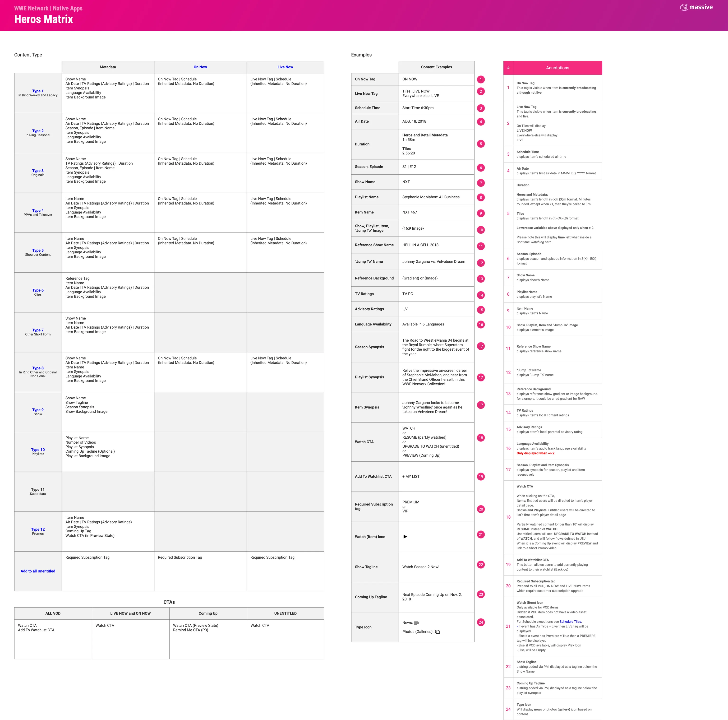The image size is (728, 720).
Task: Click the Type 11 Superstars row label
Action: coord(38,492)
